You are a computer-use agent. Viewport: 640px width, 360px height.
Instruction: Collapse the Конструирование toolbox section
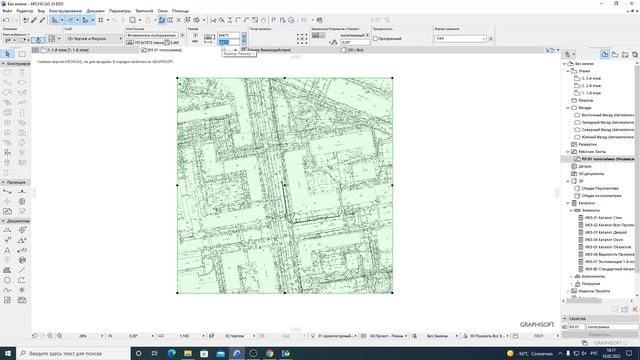[x=3, y=64]
